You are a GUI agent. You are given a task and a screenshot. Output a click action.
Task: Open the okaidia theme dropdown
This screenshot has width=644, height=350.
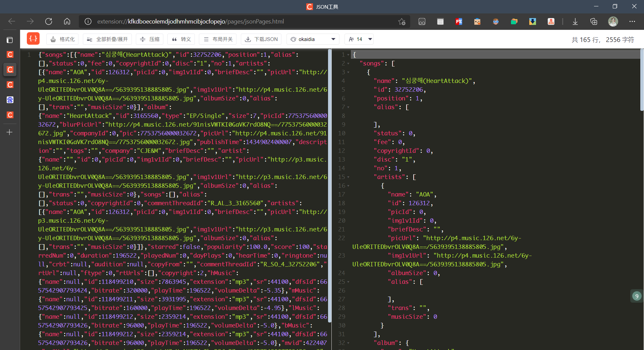313,39
